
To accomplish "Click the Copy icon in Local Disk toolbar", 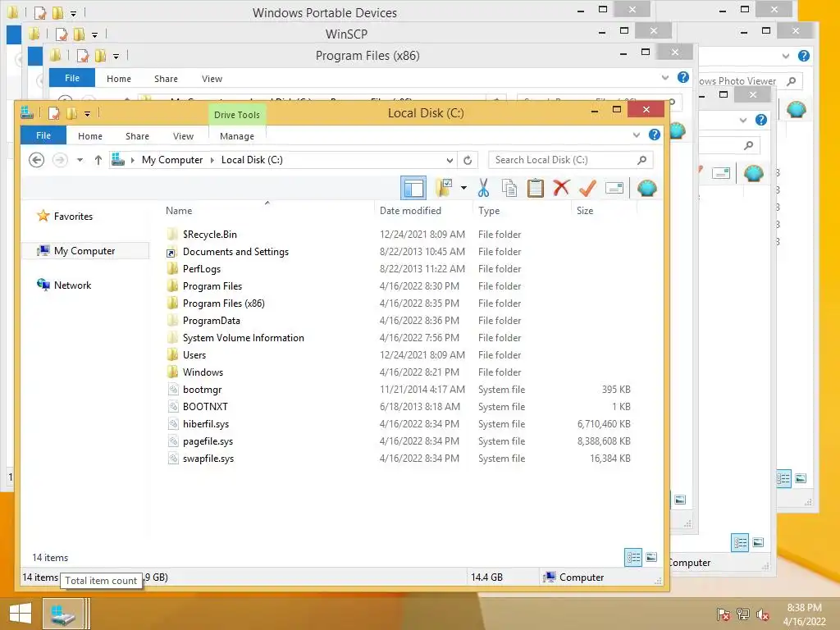I will pos(509,188).
